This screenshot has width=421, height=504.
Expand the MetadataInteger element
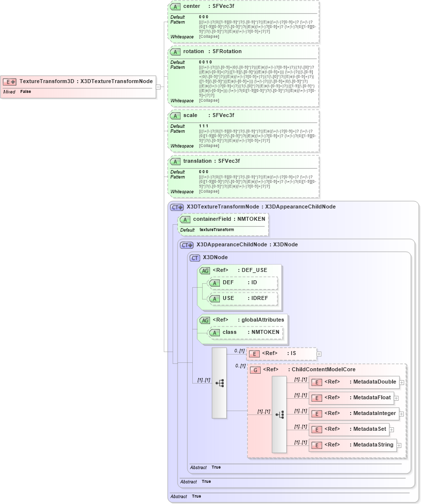(401, 414)
